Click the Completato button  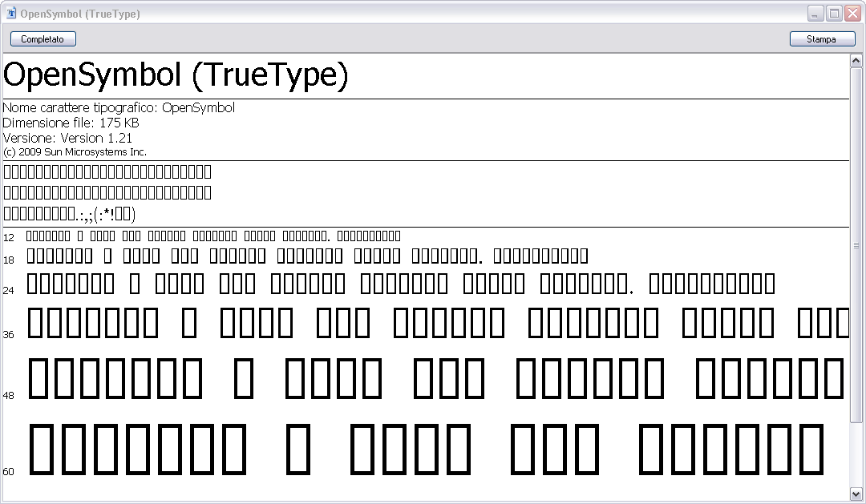point(43,39)
